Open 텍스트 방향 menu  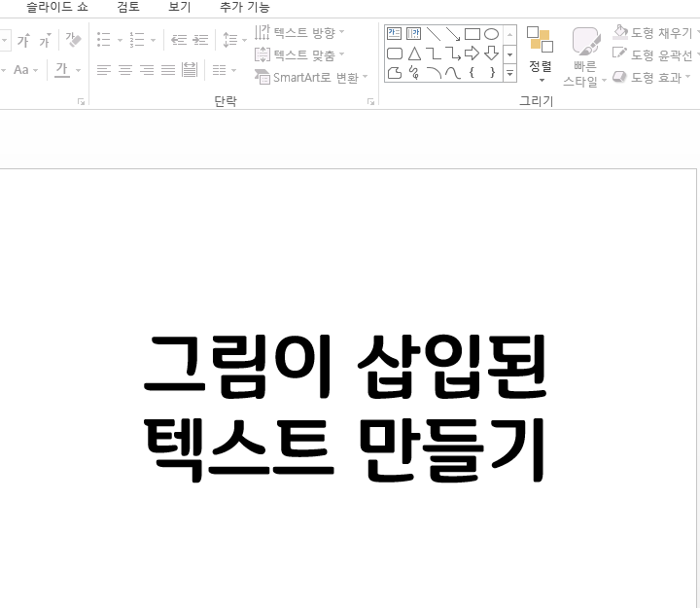[x=299, y=32]
